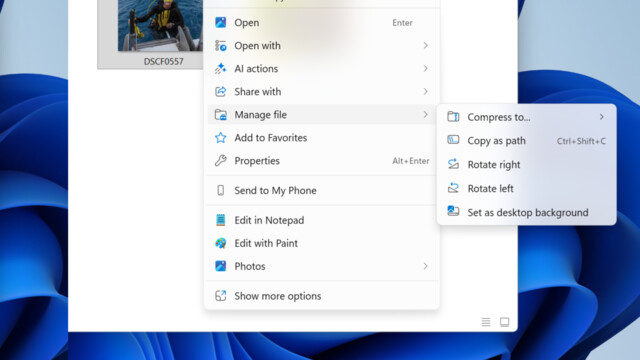Click the AI actions sparkle icon

pos(220,69)
